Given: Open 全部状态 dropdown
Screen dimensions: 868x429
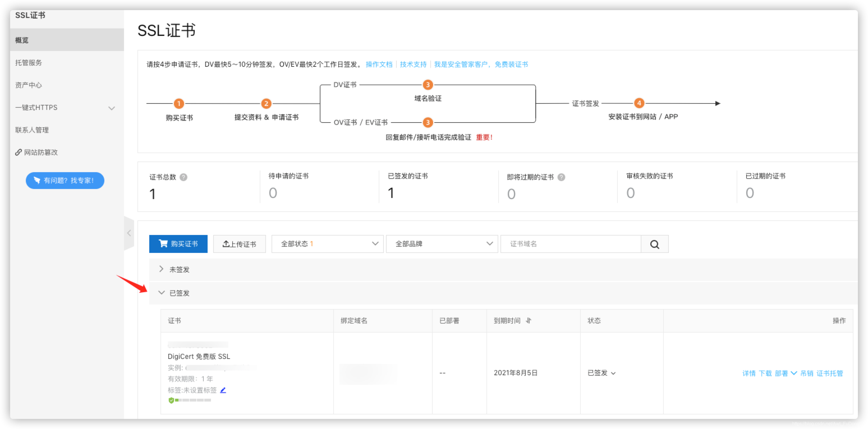Looking at the screenshot, I should point(327,244).
